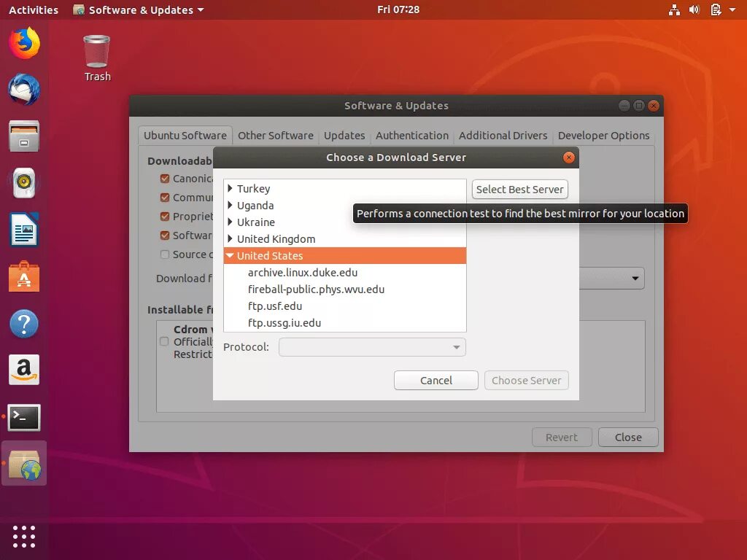Minimize the Software & Updates window
Viewport: 747px width, 560px height.
[624, 106]
